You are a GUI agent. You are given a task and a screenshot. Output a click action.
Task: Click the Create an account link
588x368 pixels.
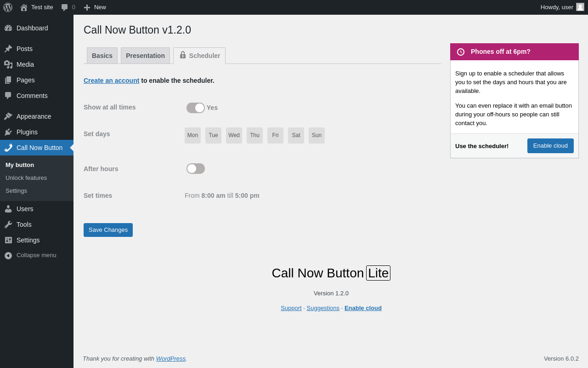(x=111, y=80)
